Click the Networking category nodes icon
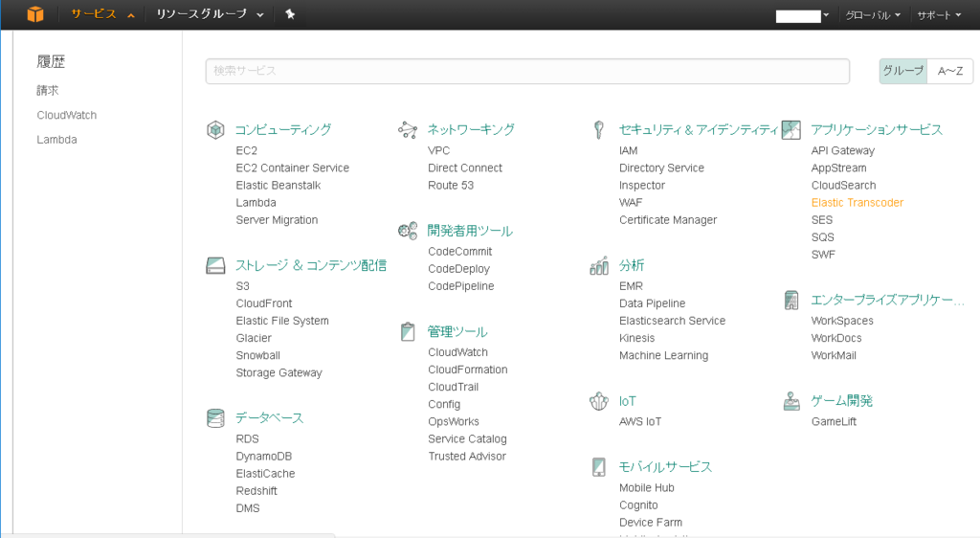980x538 pixels. (408, 130)
